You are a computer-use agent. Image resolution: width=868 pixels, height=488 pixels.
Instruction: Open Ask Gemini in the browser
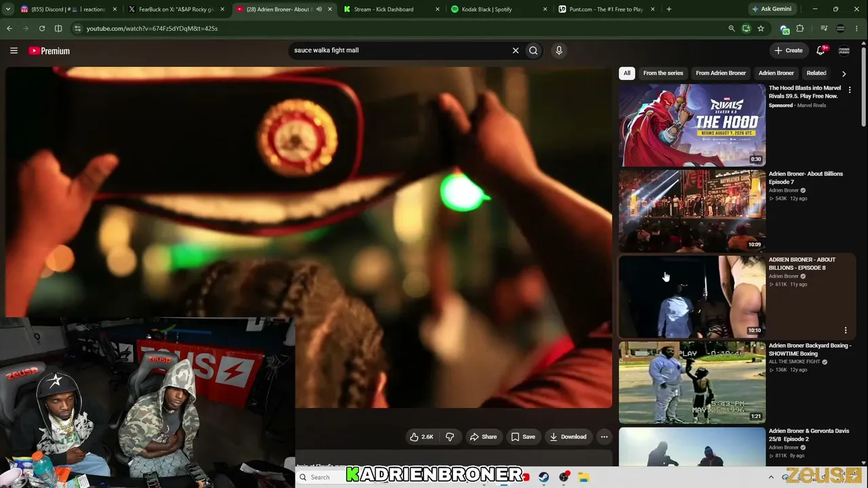(x=772, y=9)
